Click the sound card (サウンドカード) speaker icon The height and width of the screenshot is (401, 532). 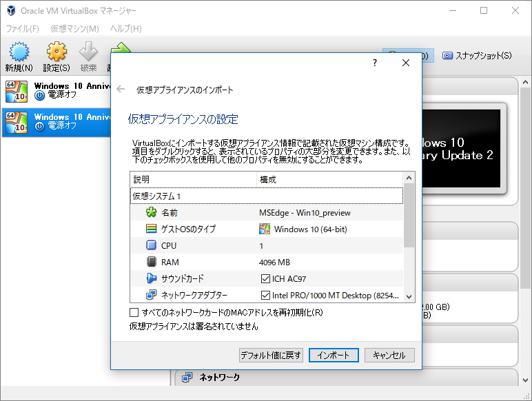[152, 278]
